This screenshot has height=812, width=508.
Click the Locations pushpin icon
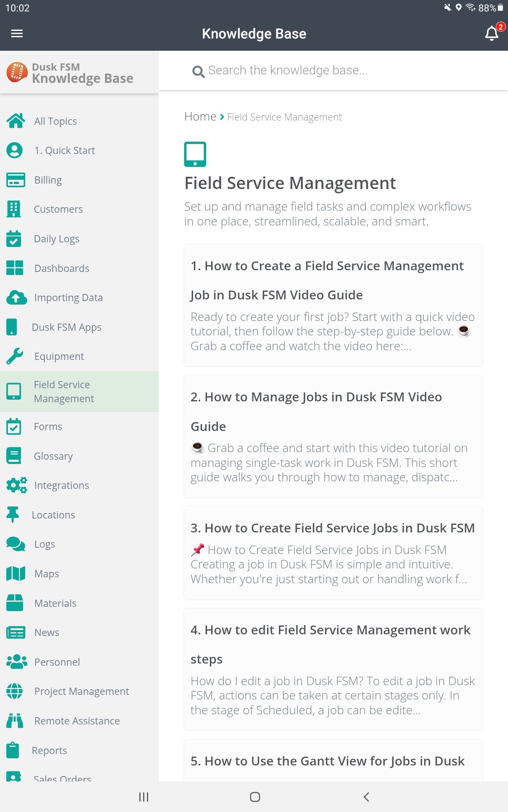(x=13, y=515)
